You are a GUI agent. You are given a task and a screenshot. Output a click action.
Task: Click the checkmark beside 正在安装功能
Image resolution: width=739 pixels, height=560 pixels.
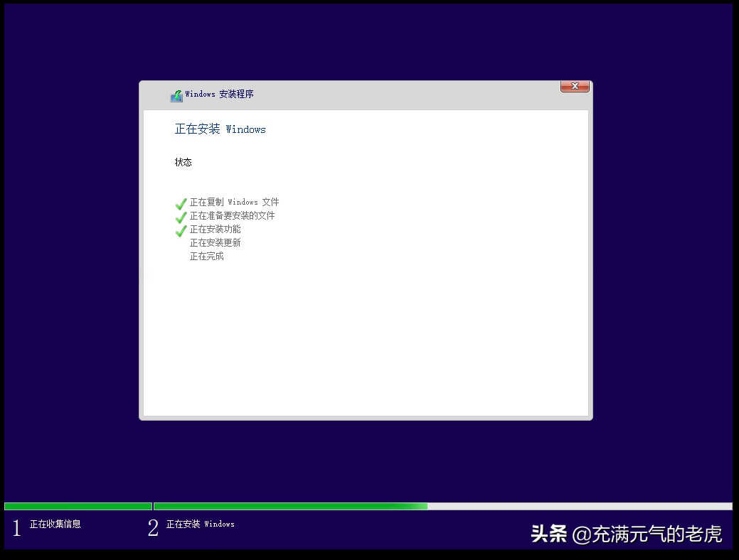pyautogui.click(x=181, y=230)
